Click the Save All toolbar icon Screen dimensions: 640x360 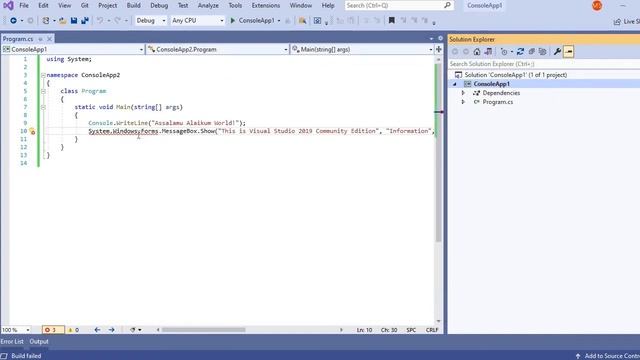(x=85, y=20)
